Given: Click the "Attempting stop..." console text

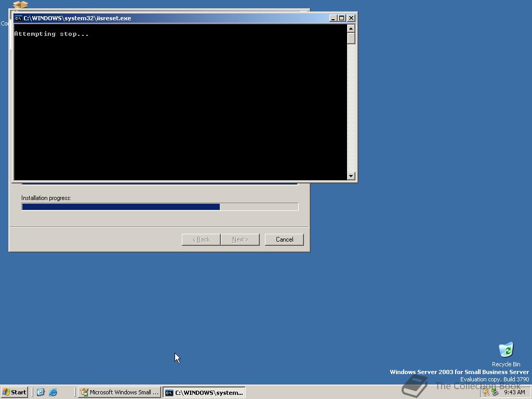Looking at the screenshot, I should click(51, 34).
